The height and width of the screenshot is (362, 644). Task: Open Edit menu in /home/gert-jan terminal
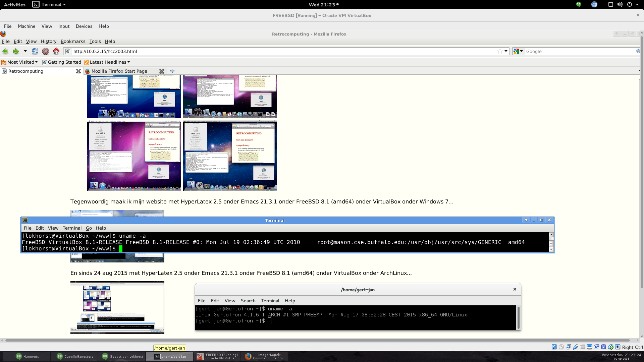pos(215,301)
